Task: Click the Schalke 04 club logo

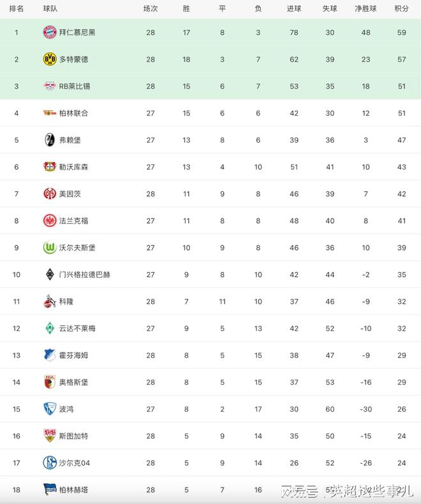Action: (x=50, y=463)
